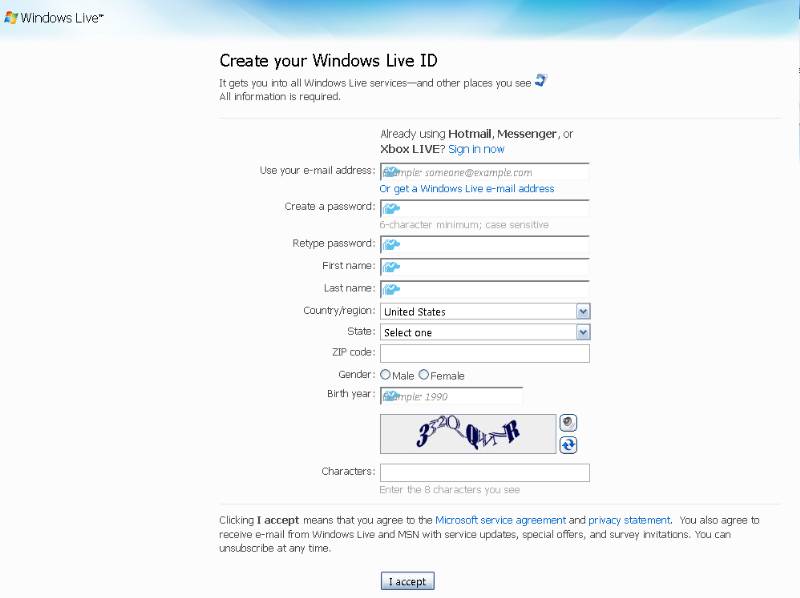Select the Male gender option
The height and width of the screenshot is (598, 800).
click(385, 375)
